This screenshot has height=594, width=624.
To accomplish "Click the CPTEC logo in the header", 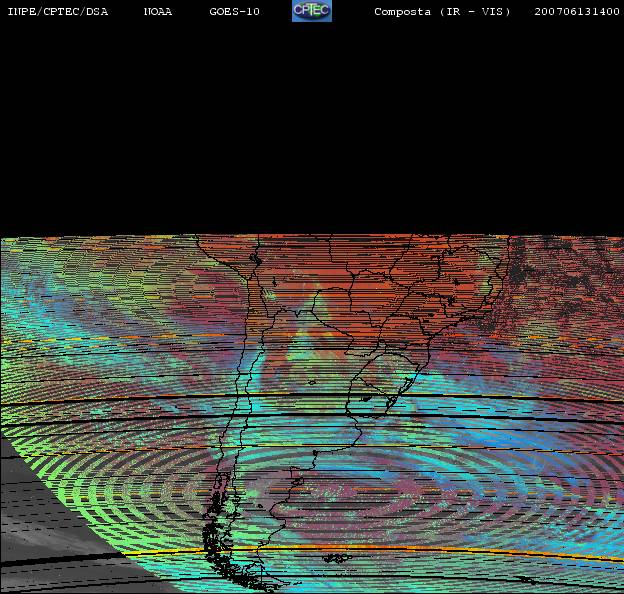I will 312,11.
